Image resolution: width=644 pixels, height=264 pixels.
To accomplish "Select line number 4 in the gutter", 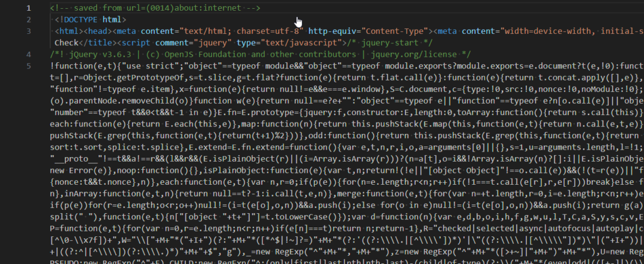I will click(x=30, y=54).
